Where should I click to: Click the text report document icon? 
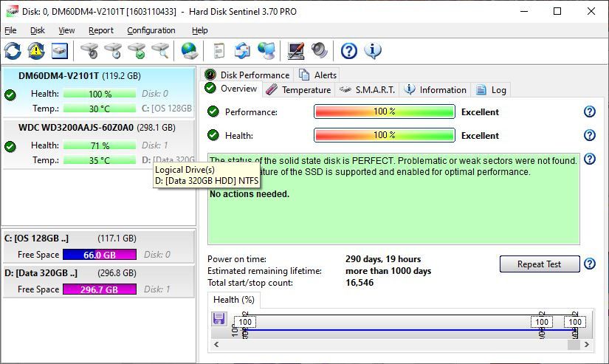click(x=219, y=51)
